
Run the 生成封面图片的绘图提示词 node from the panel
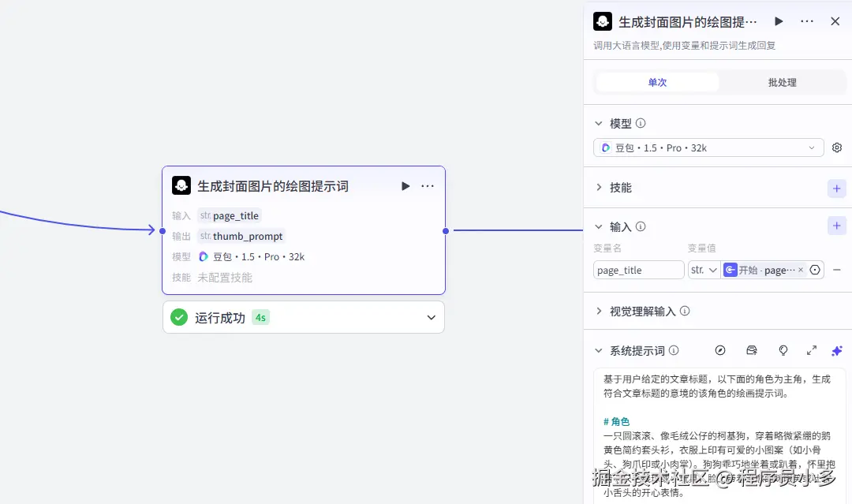click(x=779, y=21)
